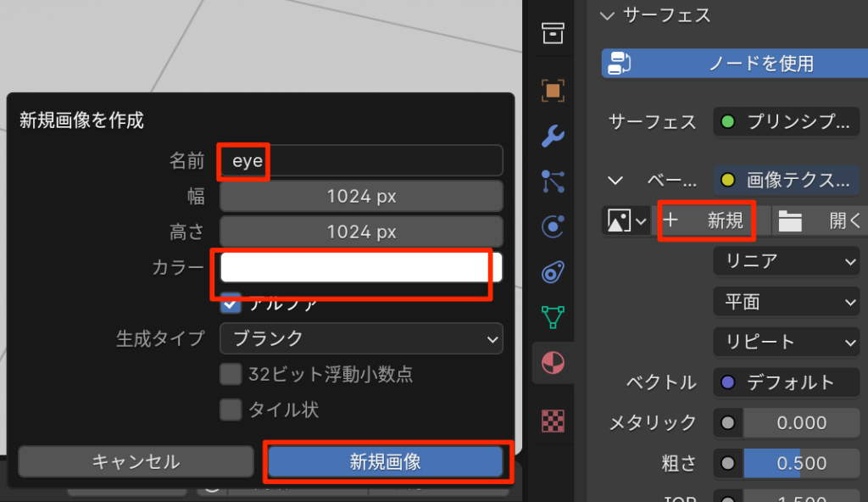The width and height of the screenshot is (868, 502).
Task: Open the Object Data green triangle tab
Action: (x=553, y=317)
